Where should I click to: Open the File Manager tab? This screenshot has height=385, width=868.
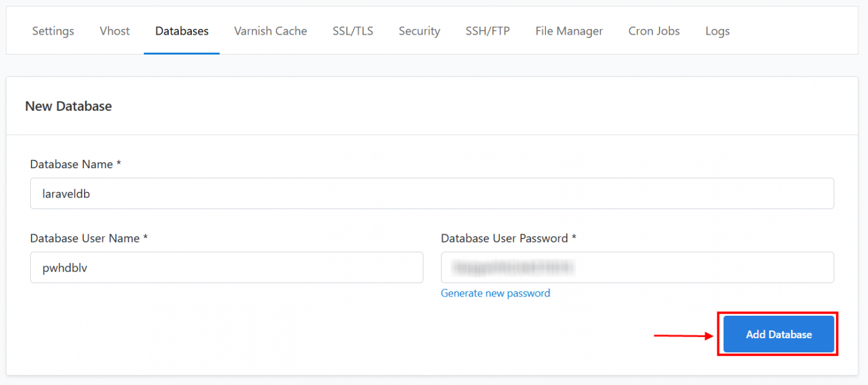569,31
